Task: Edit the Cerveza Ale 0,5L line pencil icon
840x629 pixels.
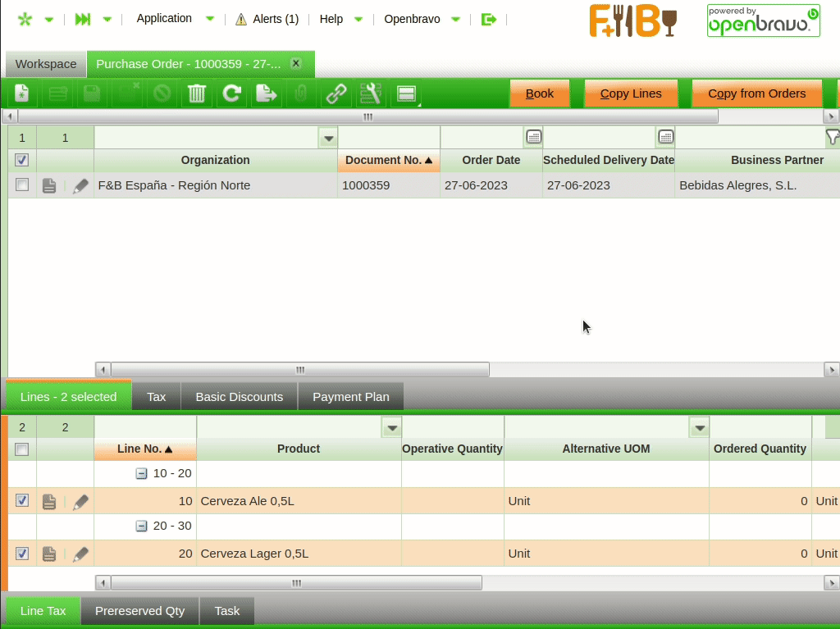Action: click(x=80, y=502)
